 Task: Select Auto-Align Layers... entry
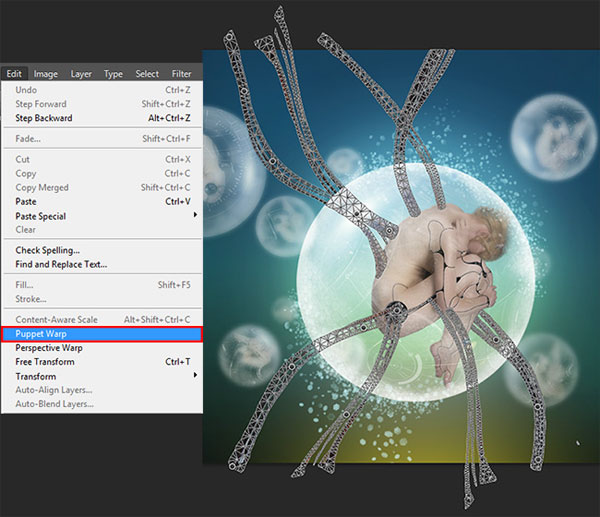pyautogui.click(x=102, y=390)
